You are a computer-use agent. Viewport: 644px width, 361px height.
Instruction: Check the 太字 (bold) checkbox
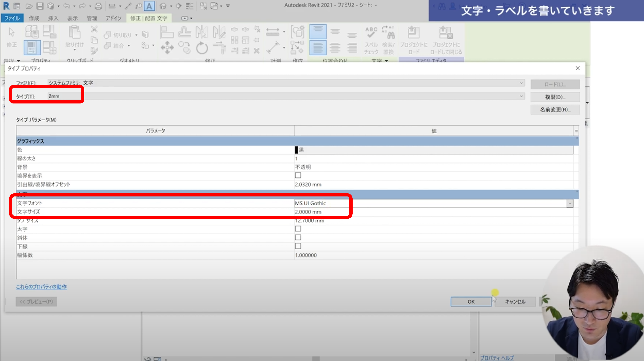click(298, 229)
